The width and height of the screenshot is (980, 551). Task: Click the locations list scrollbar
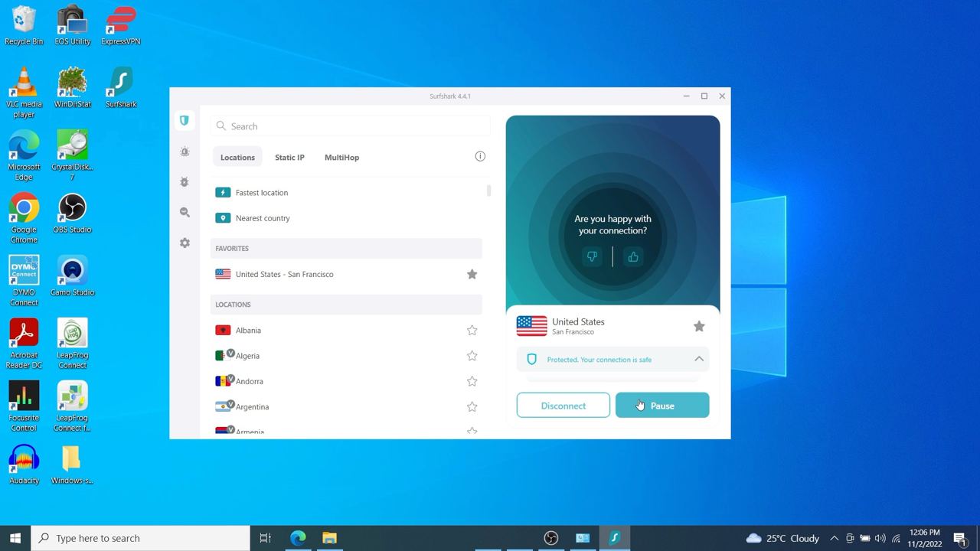click(488, 191)
